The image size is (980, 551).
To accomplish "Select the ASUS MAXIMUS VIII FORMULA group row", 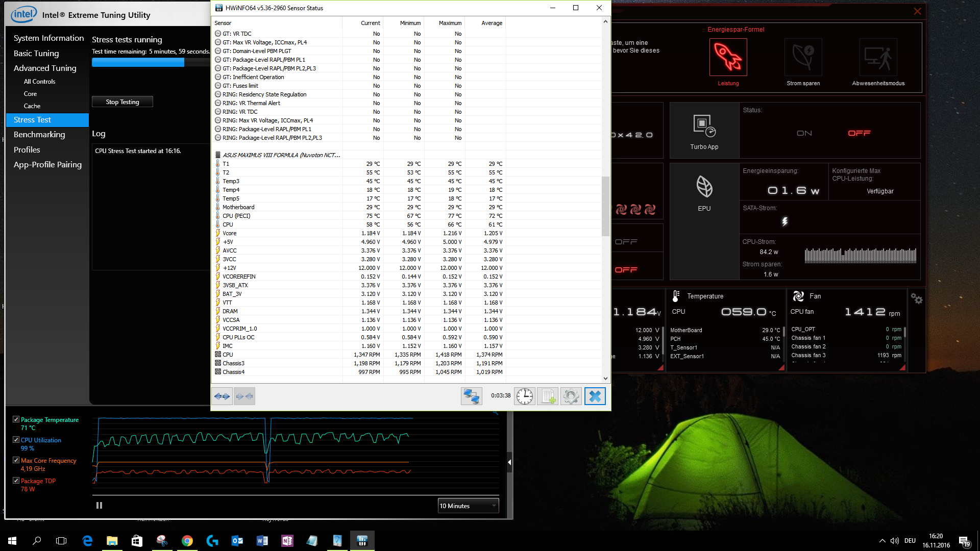I will pyautogui.click(x=359, y=155).
